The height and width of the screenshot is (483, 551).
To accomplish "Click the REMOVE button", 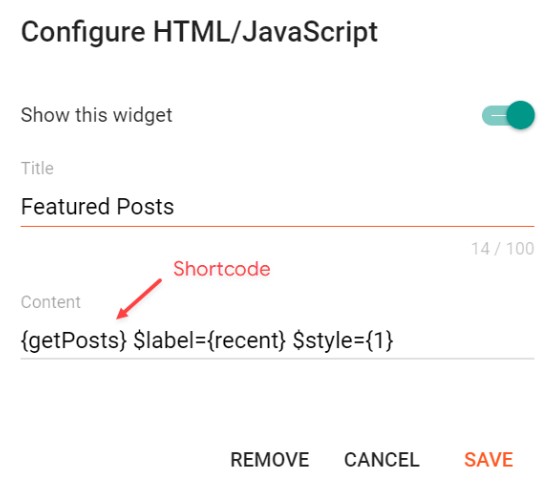I will (270, 459).
